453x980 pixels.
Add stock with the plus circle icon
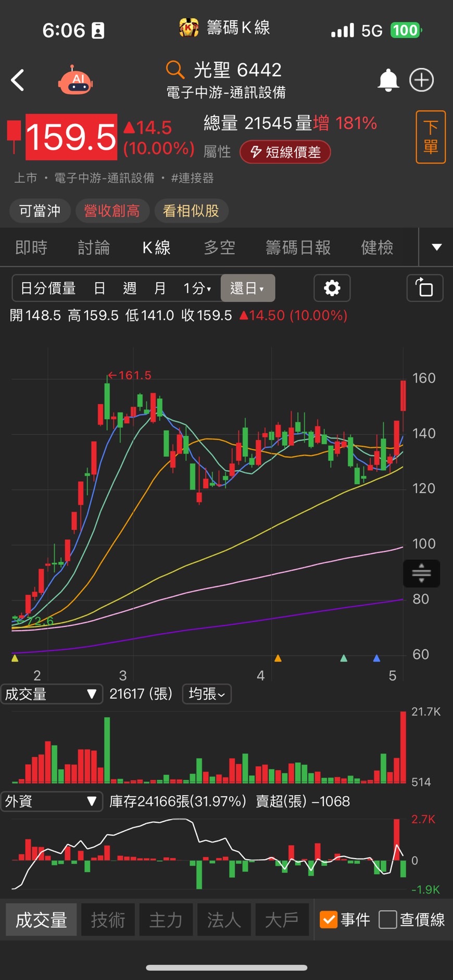coord(421,80)
